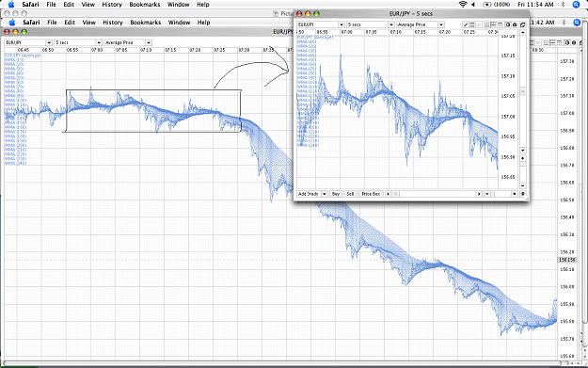
Task: Click the middle grid-style icon in front window toolbar
Action: (x=494, y=24)
